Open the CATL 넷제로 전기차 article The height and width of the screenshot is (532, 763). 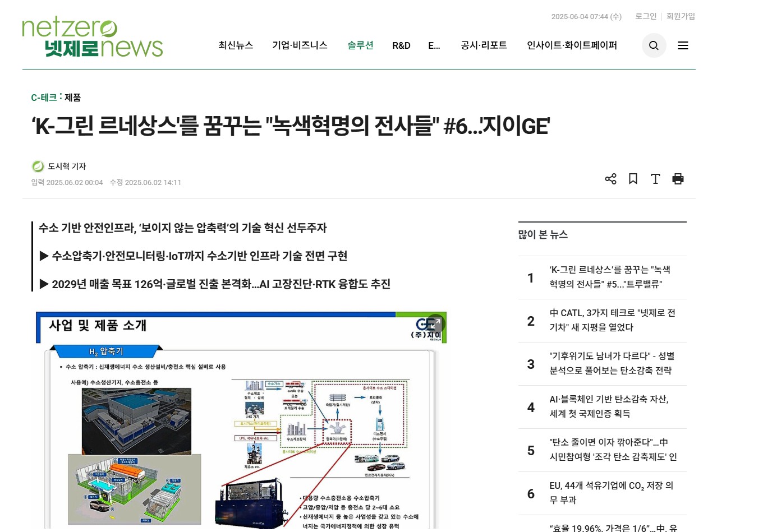pyautogui.click(x=612, y=320)
